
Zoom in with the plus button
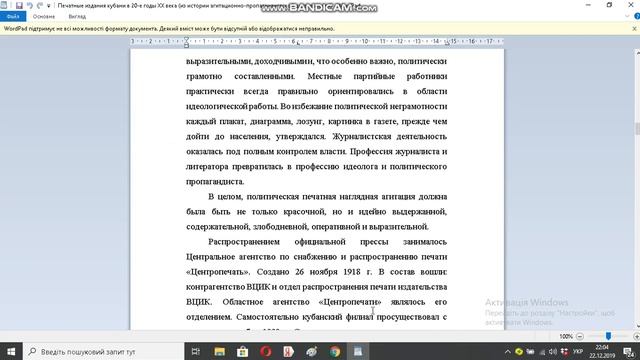[636, 336]
